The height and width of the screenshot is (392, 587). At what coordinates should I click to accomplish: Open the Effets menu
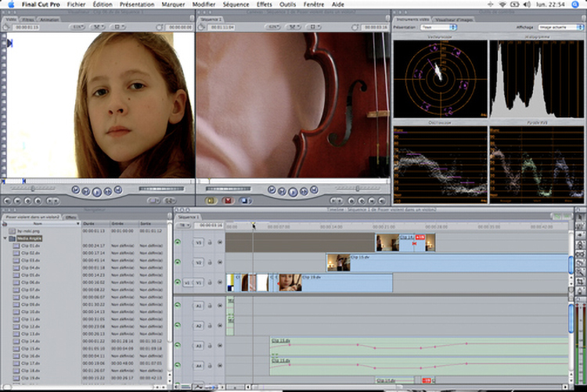point(265,5)
